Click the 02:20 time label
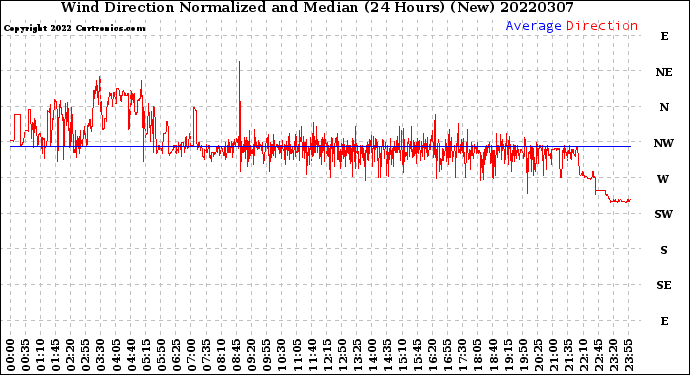This screenshot has width=690, height=375. [x=71, y=355]
